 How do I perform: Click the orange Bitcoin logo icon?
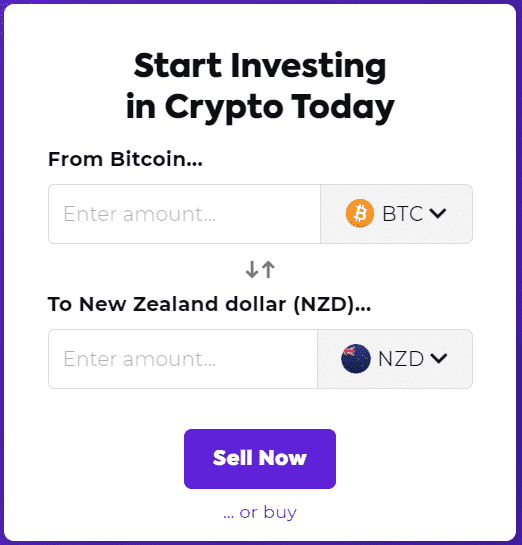(360, 213)
